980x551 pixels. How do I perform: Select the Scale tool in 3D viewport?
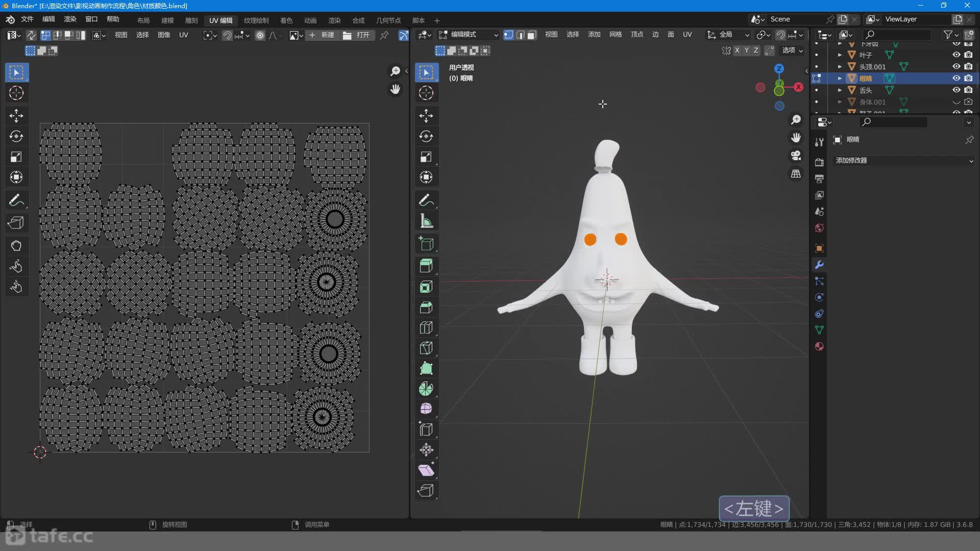point(426,157)
